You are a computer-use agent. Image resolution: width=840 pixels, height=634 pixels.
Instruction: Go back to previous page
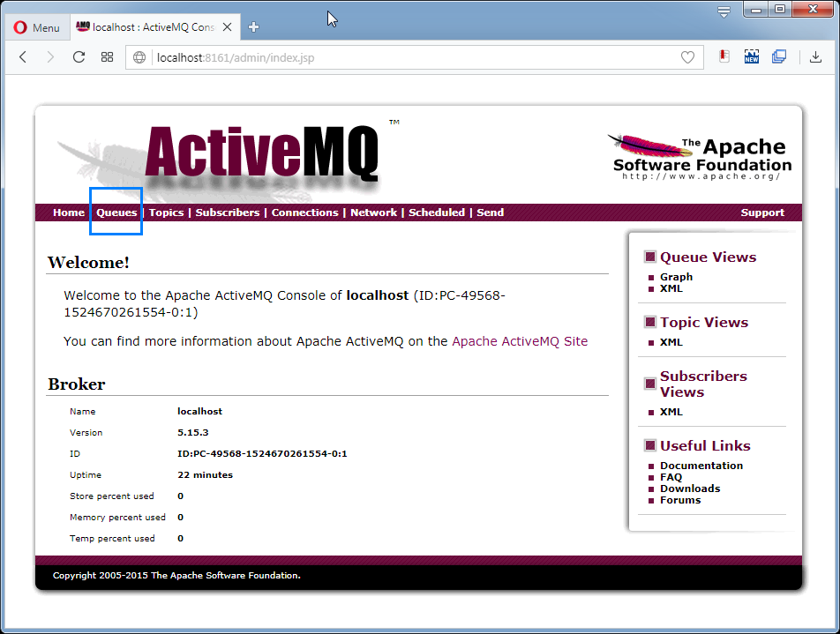pos(23,57)
